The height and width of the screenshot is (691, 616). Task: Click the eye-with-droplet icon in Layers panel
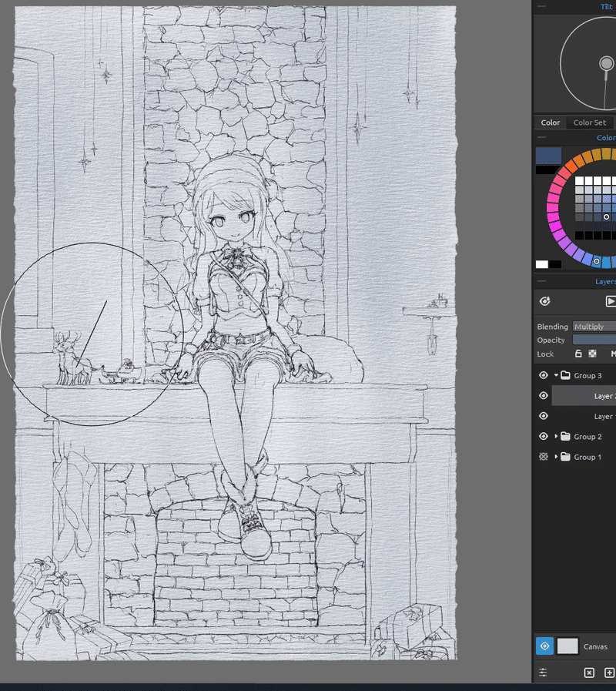click(544, 301)
